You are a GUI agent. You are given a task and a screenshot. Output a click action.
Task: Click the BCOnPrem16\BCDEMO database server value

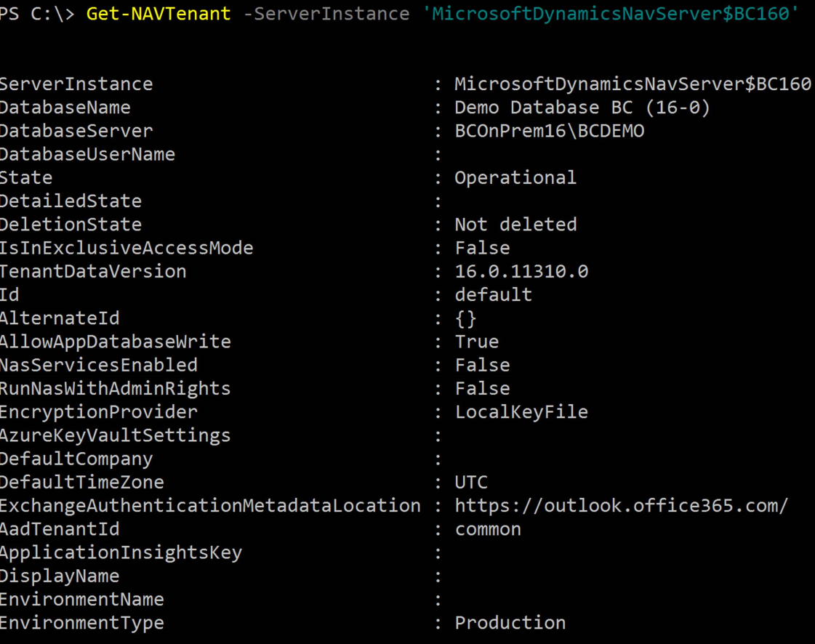[550, 131]
